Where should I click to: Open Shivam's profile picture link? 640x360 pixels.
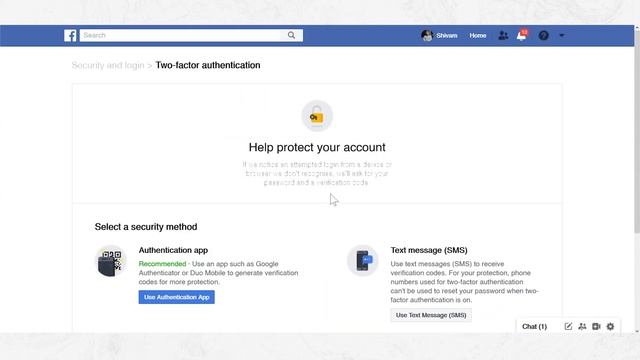(427, 36)
